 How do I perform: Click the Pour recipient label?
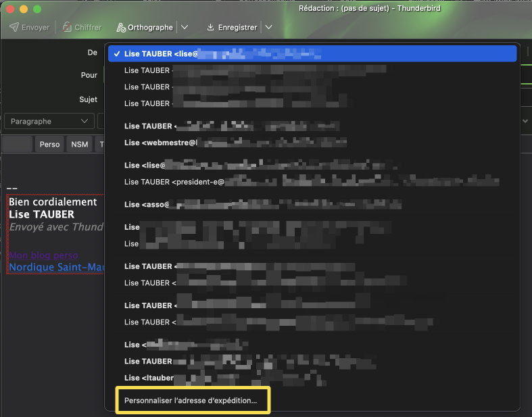(x=89, y=75)
